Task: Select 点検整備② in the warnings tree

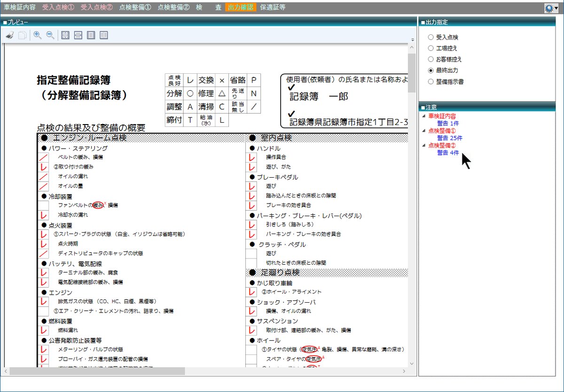Action: click(441, 146)
